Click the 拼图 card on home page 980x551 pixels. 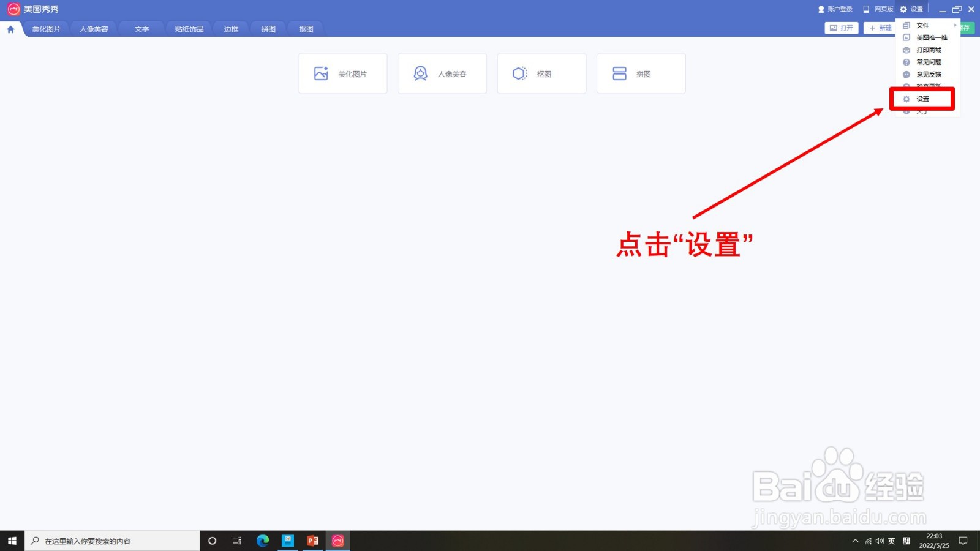point(641,73)
